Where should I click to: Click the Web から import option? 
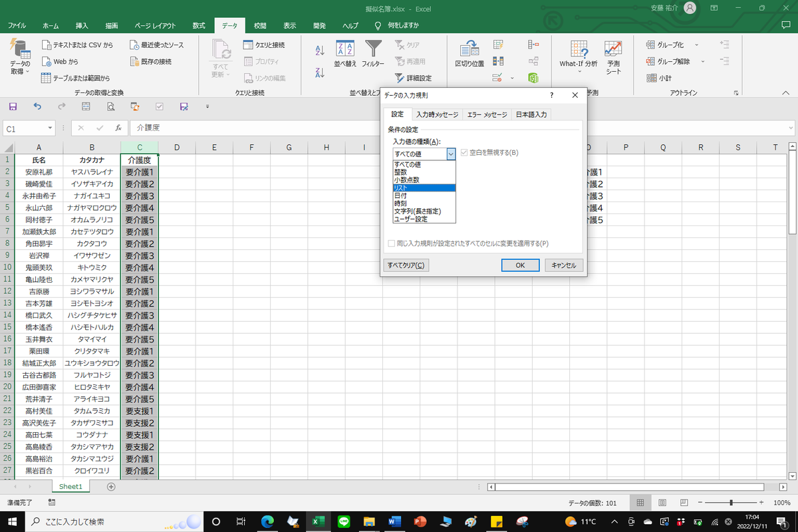[x=59, y=61]
